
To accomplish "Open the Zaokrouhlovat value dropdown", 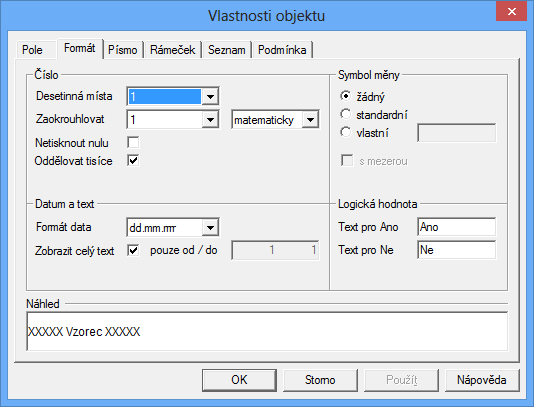I will 210,120.
